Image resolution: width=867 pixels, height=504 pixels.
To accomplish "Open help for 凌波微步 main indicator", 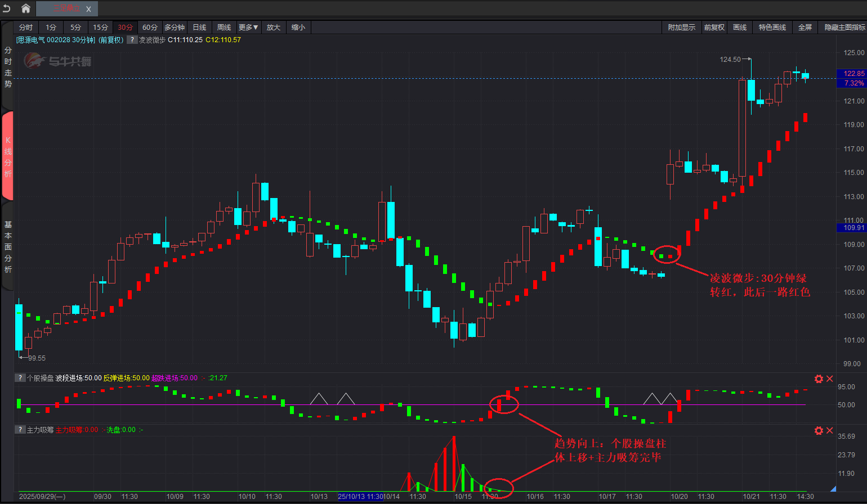I will tap(132, 40).
